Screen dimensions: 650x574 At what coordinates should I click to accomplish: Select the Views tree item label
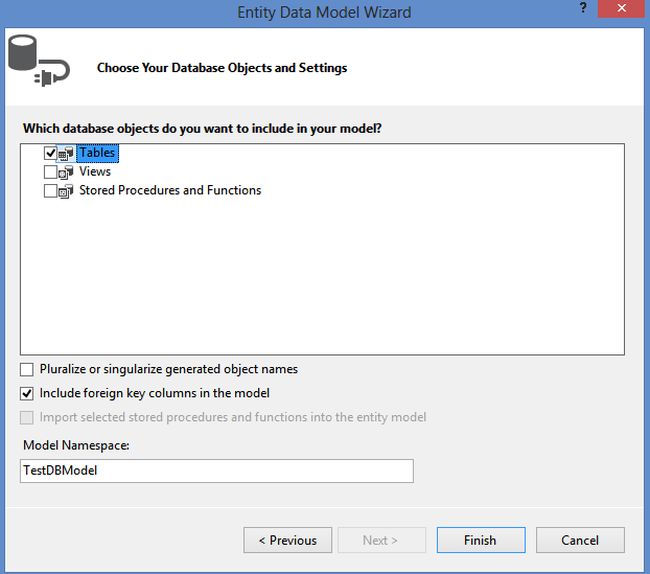point(95,172)
